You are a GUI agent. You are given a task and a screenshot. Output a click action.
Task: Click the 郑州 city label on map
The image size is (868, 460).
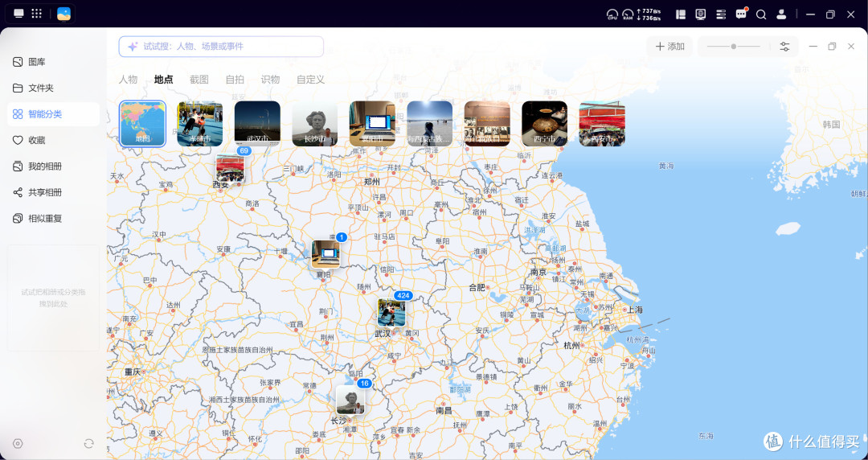tap(372, 182)
